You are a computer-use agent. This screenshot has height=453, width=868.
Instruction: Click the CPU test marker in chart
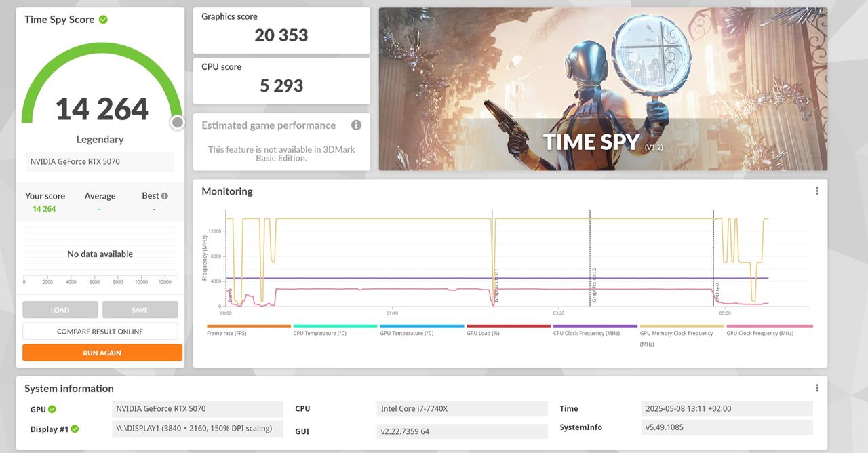click(717, 292)
